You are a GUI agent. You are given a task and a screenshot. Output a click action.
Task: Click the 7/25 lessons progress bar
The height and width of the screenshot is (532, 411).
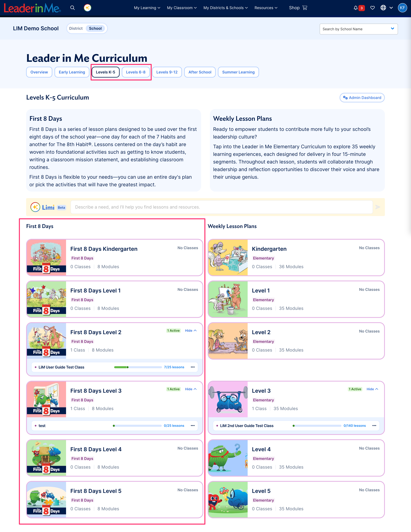pyautogui.click(x=138, y=367)
